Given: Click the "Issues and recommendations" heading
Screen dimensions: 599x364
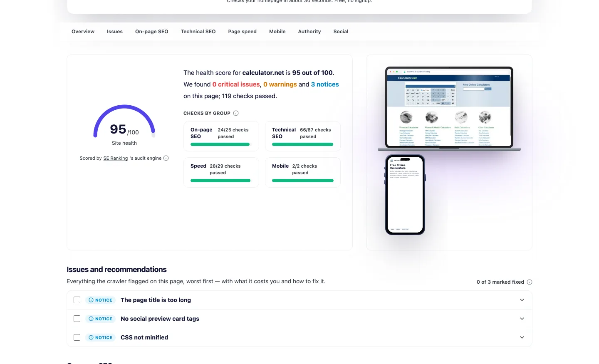Looking at the screenshot, I should point(116,270).
